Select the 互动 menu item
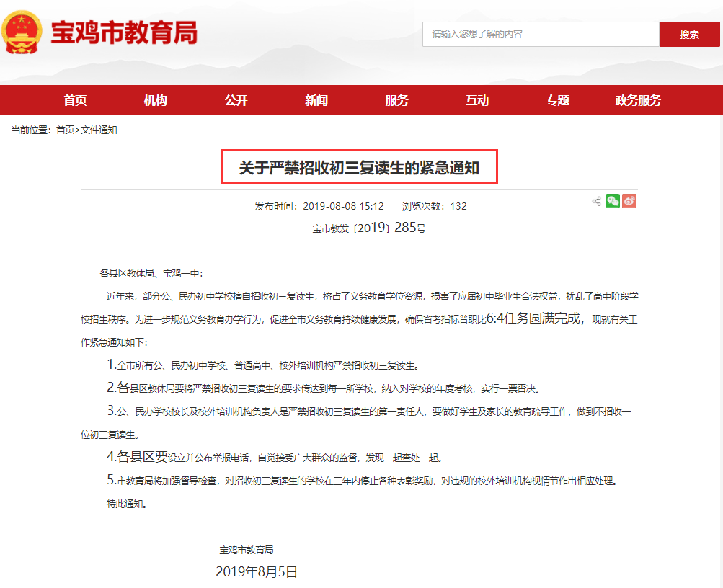The height and width of the screenshot is (588, 723). (477, 100)
